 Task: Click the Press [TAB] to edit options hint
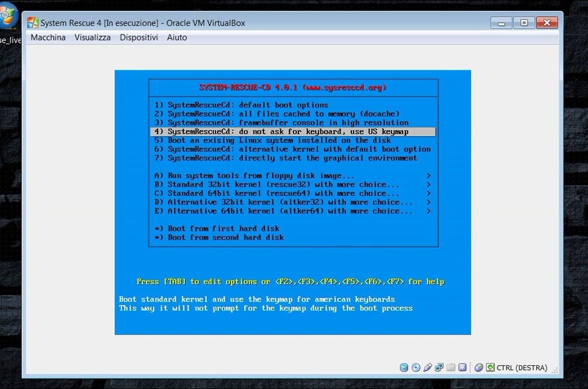click(290, 282)
